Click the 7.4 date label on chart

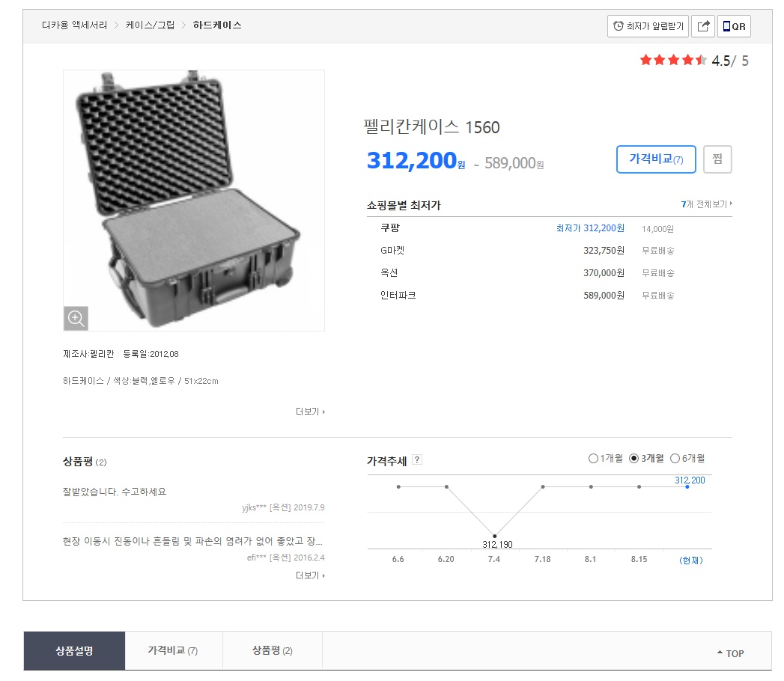(x=494, y=559)
